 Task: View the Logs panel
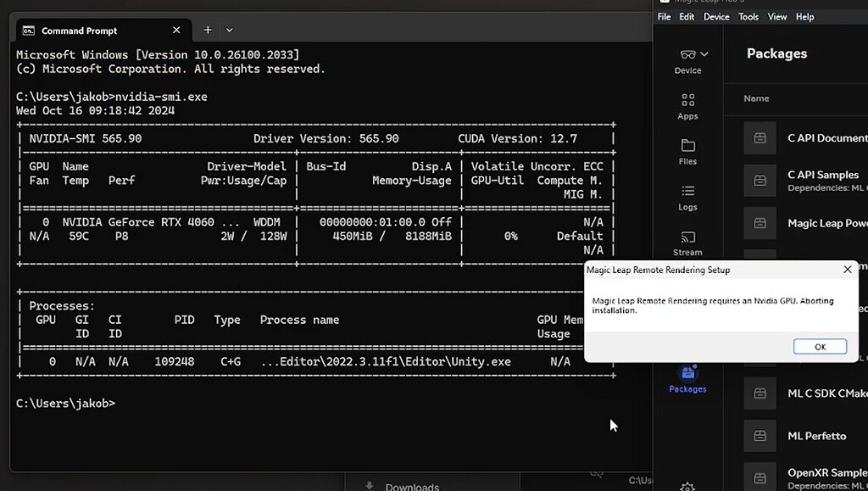687,197
